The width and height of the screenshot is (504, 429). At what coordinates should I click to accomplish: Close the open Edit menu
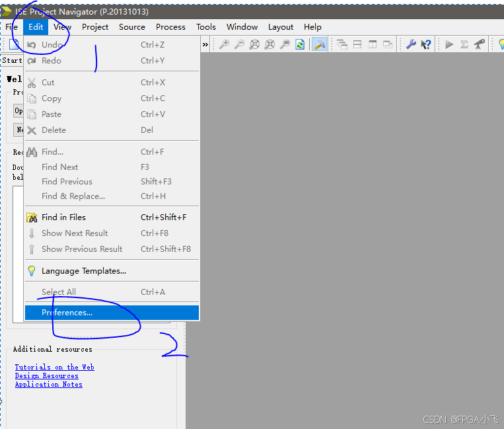[x=36, y=27]
